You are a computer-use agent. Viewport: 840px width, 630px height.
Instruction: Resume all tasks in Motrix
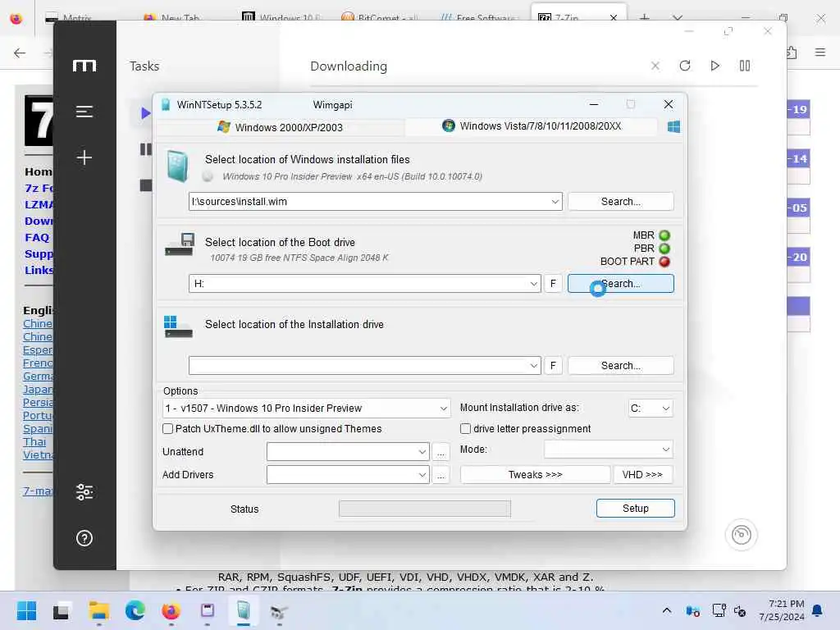click(714, 66)
